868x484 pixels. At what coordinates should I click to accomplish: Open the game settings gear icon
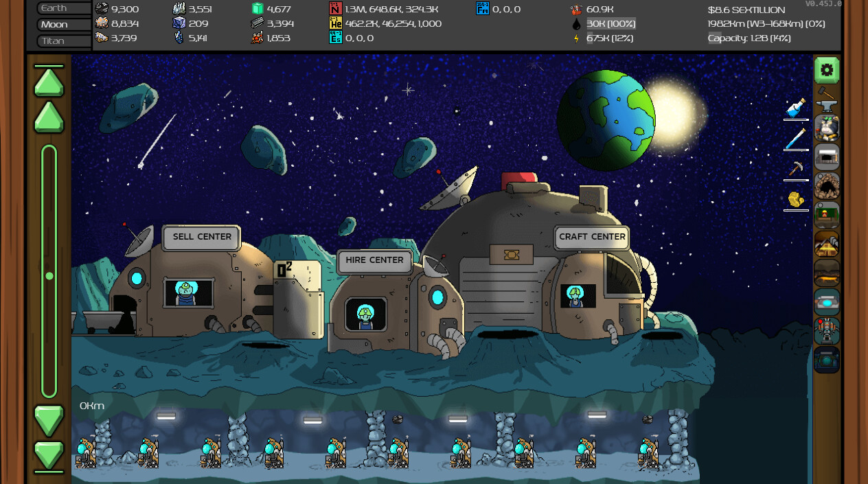click(x=827, y=69)
